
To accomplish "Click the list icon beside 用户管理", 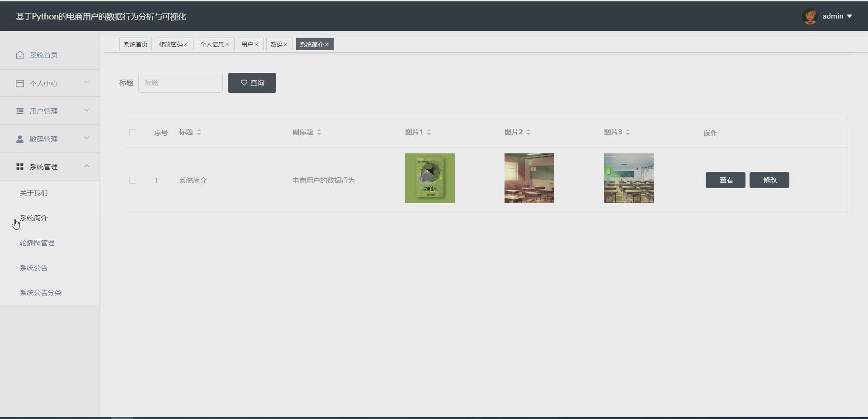I will [x=19, y=111].
